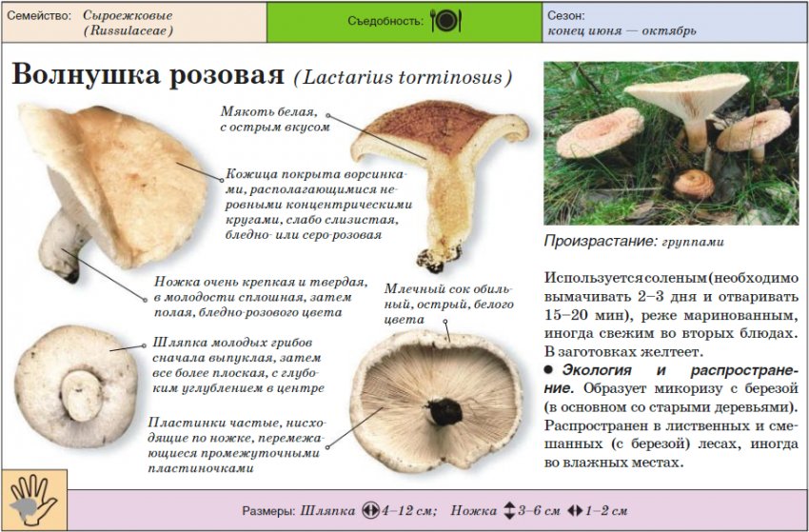
Task: Click the caption starting Ножка очень крепкая
Action: 261,297
